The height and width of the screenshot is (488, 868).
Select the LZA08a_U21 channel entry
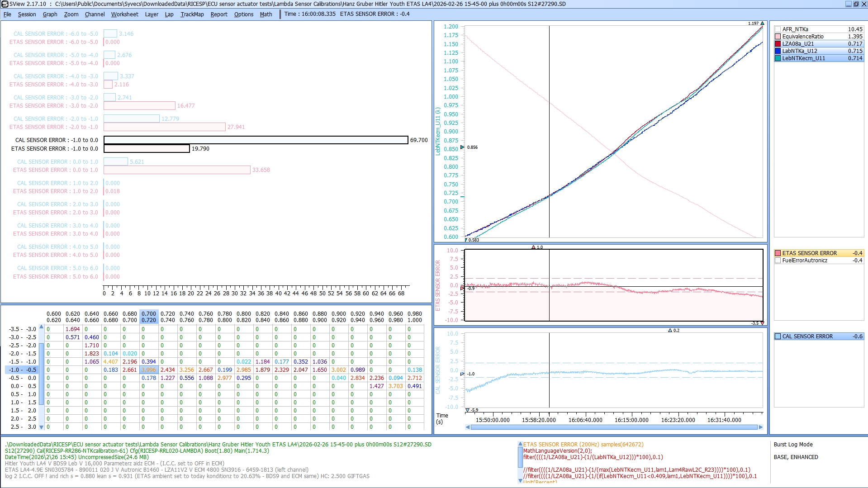point(798,44)
